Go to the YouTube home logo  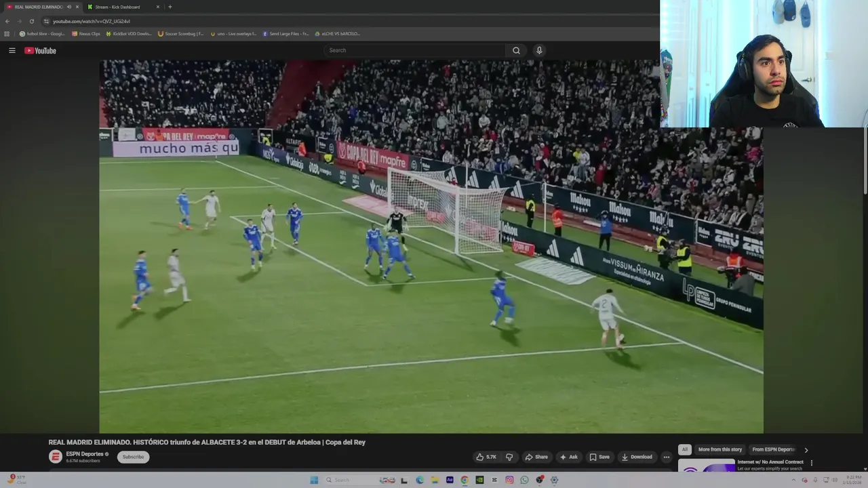tap(40, 50)
